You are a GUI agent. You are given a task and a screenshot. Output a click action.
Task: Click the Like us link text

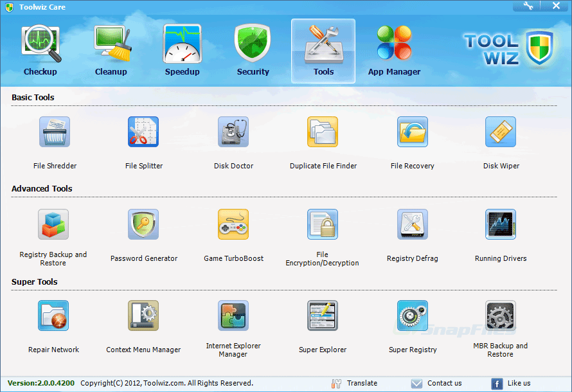point(519,383)
